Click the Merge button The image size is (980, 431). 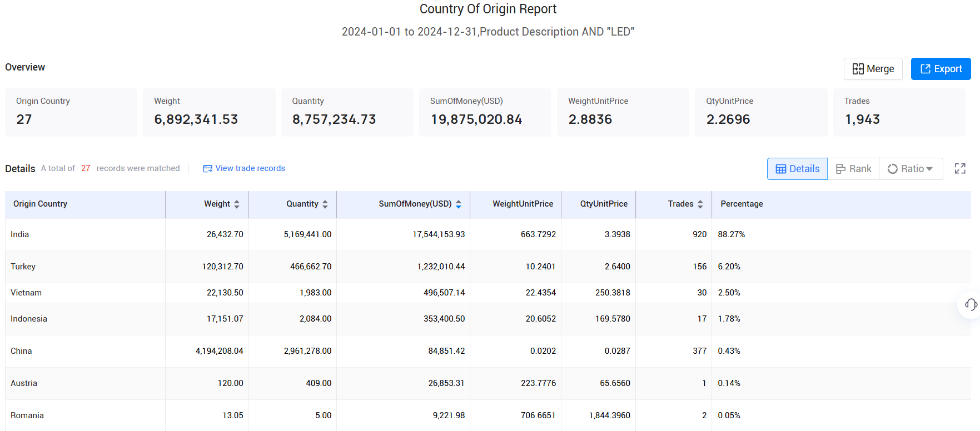pos(873,69)
